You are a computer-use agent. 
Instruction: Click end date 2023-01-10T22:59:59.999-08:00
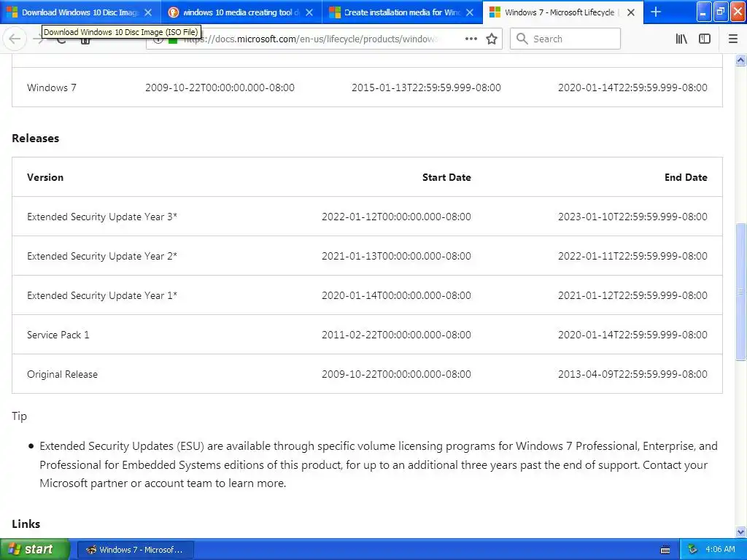point(632,217)
